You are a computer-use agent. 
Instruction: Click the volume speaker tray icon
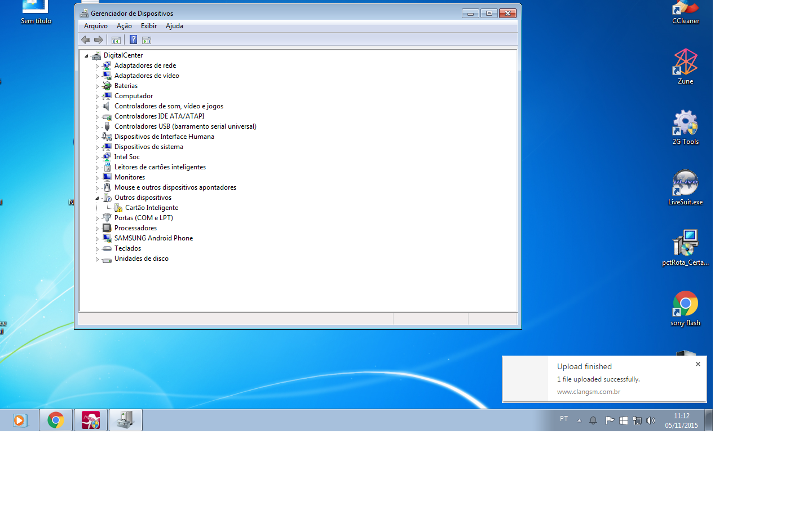[651, 421]
